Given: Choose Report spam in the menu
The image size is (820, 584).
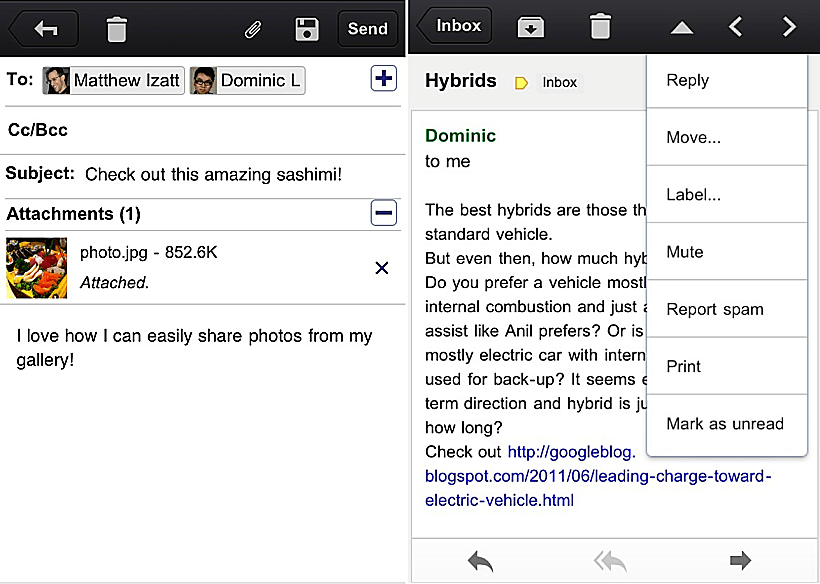Looking at the screenshot, I should tap(715, 310).
